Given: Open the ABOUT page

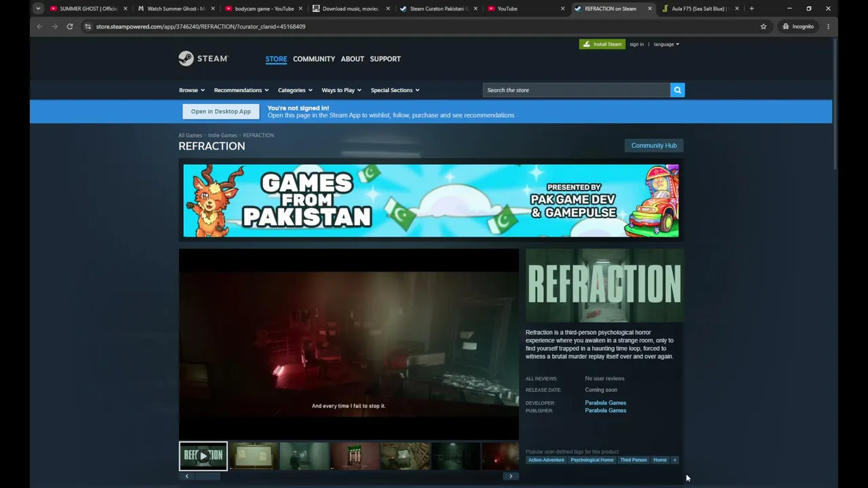Looking at the screenshot, I should (353, 59).
